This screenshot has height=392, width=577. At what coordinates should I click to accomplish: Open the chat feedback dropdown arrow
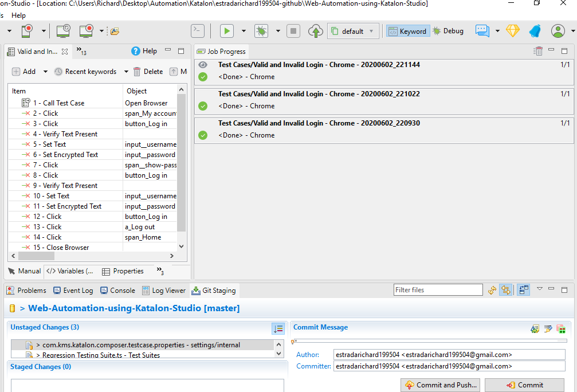coord(497,31)
